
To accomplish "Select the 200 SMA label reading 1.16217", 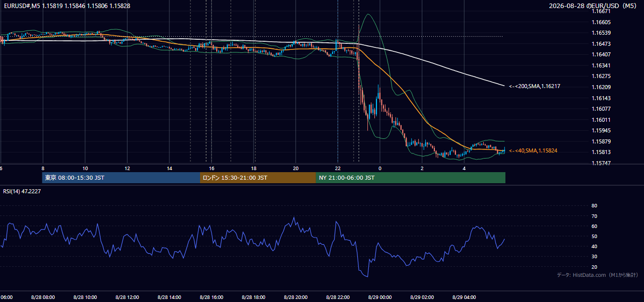I will (x=535, y=87).
